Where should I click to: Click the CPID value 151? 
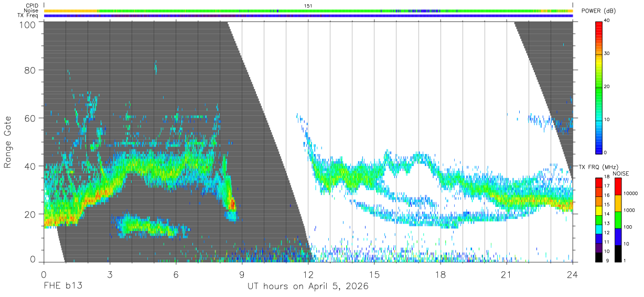click(x=308, y=5)
